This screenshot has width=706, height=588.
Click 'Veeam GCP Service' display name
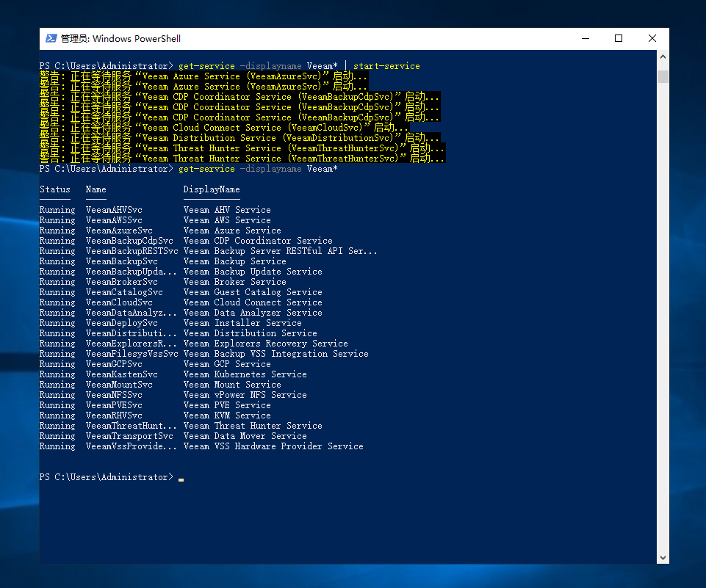point(228,364)
